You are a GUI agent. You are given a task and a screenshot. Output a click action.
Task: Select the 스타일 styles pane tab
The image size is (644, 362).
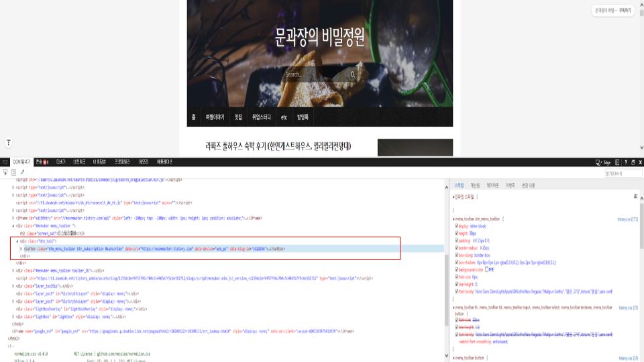(459, 186)
